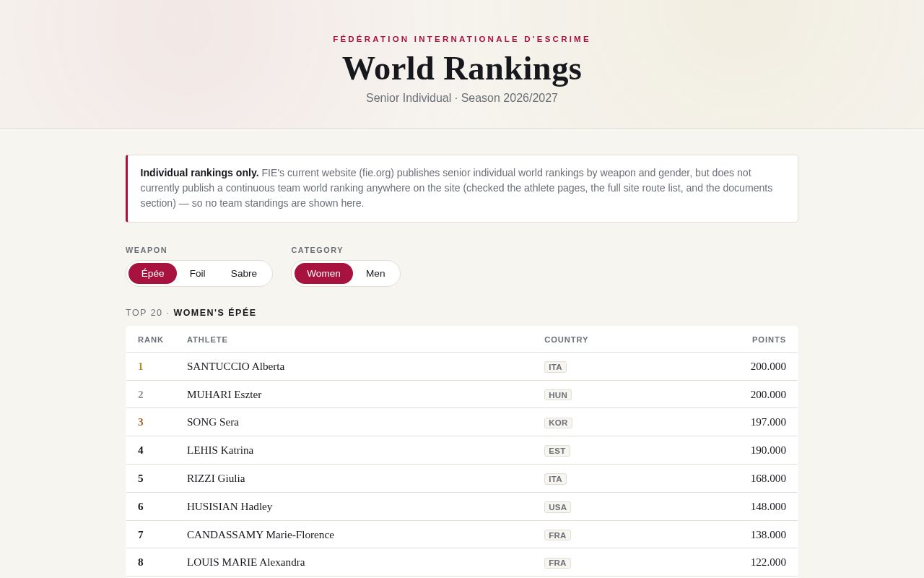
Task: Click athlete CANDASSAMY Marie-Florence
Action: point(261,535)
